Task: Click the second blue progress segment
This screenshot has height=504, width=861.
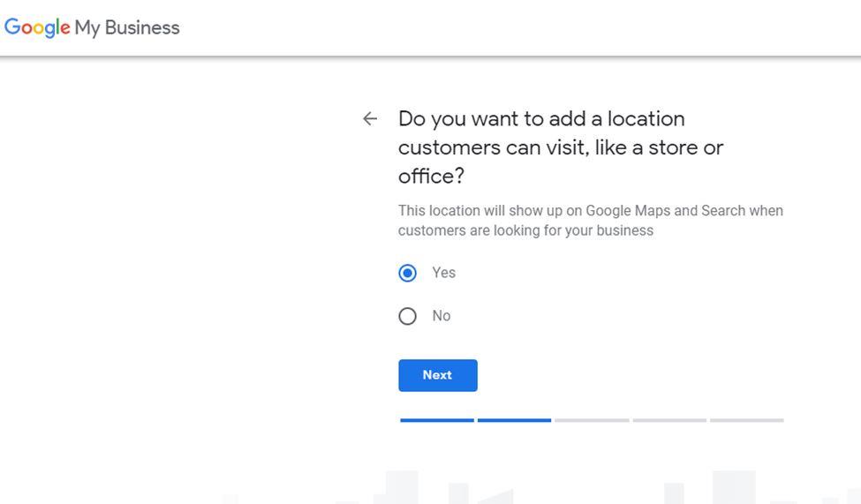Action: pos(514,420)
